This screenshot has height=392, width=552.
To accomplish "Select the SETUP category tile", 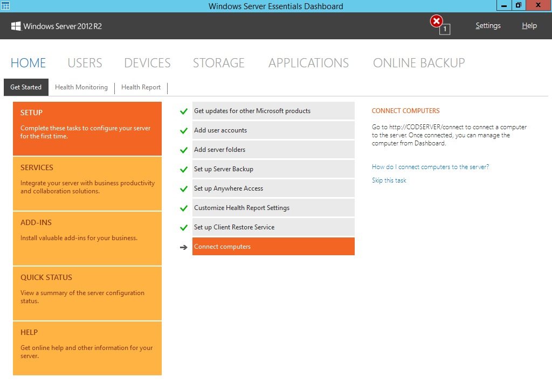I will pos(87,129).
